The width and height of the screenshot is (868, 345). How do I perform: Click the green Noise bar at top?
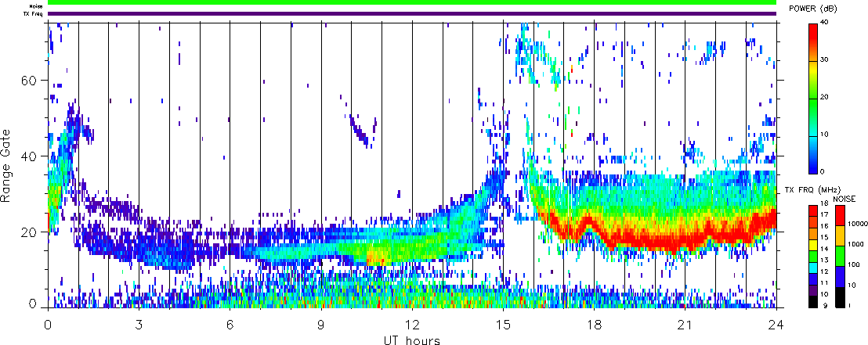[412, 2]
